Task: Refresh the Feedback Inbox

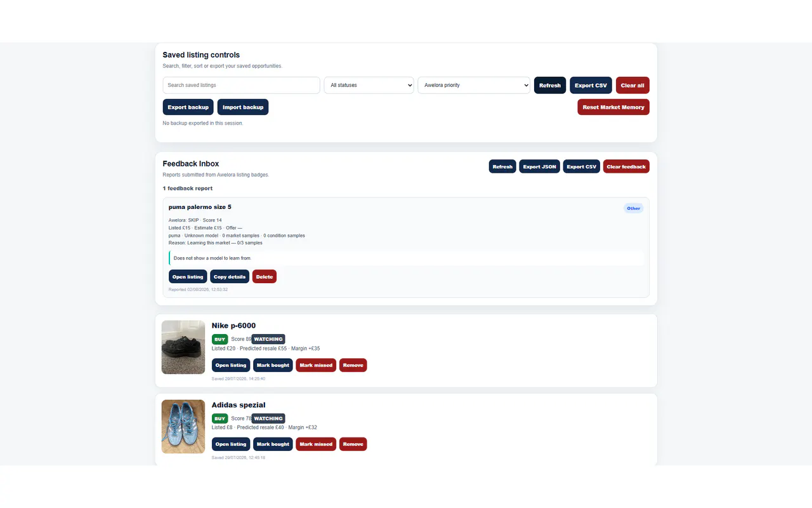Action: (502, 166)
